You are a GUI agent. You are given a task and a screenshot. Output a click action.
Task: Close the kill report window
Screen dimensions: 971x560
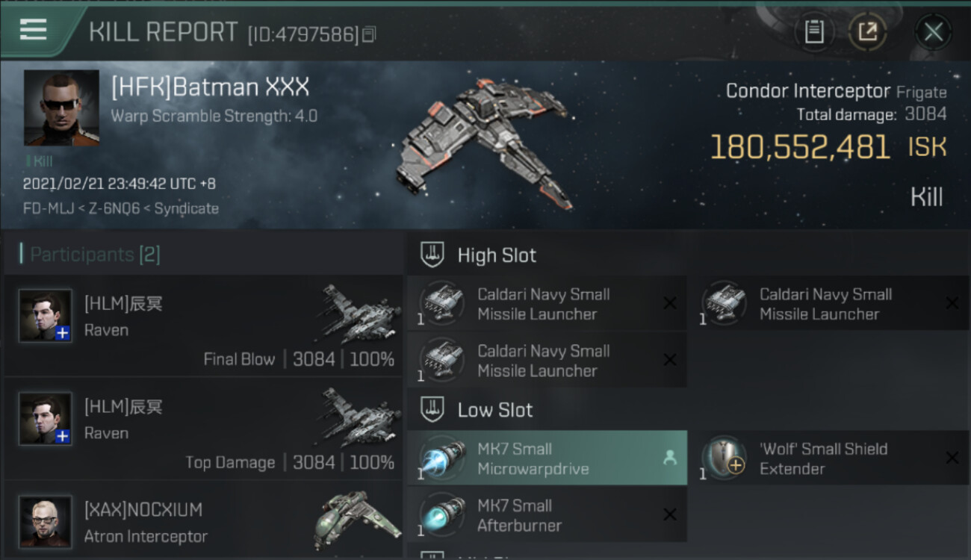933,32
